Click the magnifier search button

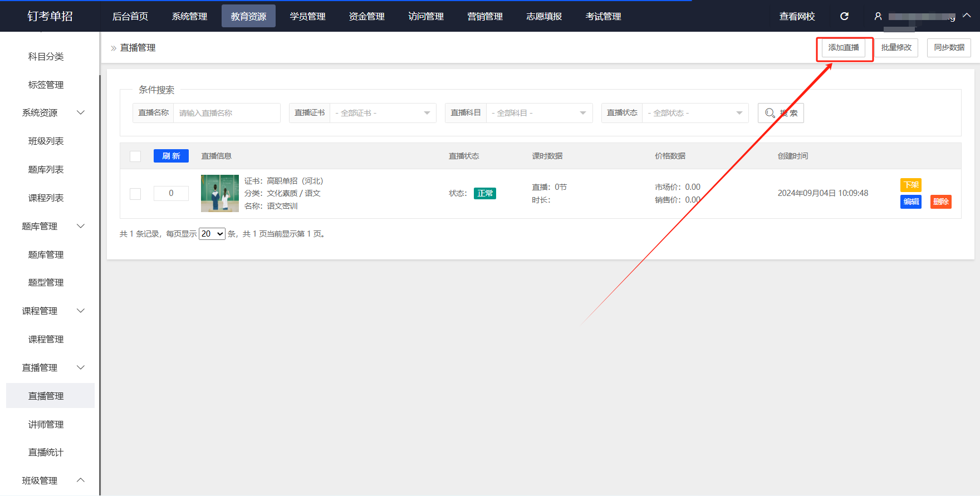[780, 113]
